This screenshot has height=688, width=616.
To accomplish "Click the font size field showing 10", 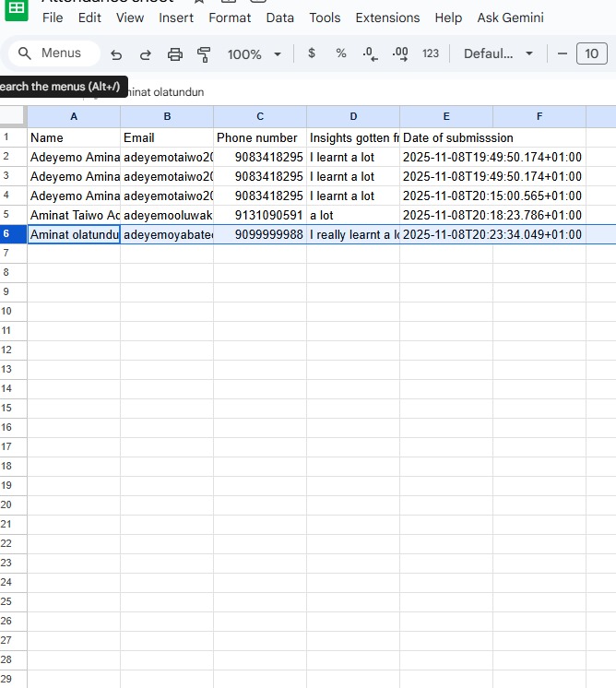I will (592, 53).
